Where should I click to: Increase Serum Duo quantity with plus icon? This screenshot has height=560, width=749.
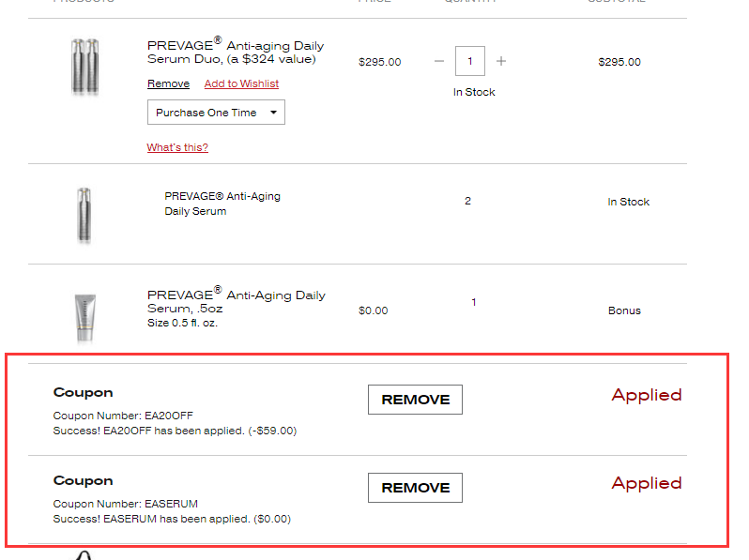(500, 61)
